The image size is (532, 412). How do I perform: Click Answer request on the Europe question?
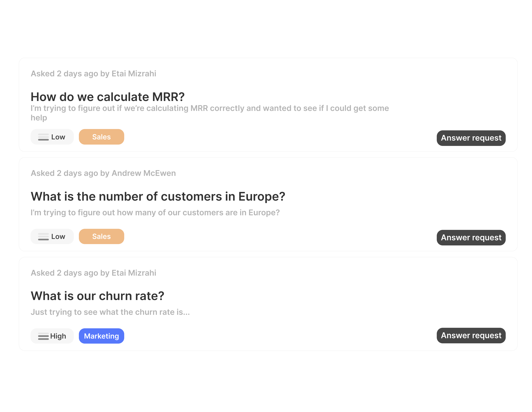point(471,237)
